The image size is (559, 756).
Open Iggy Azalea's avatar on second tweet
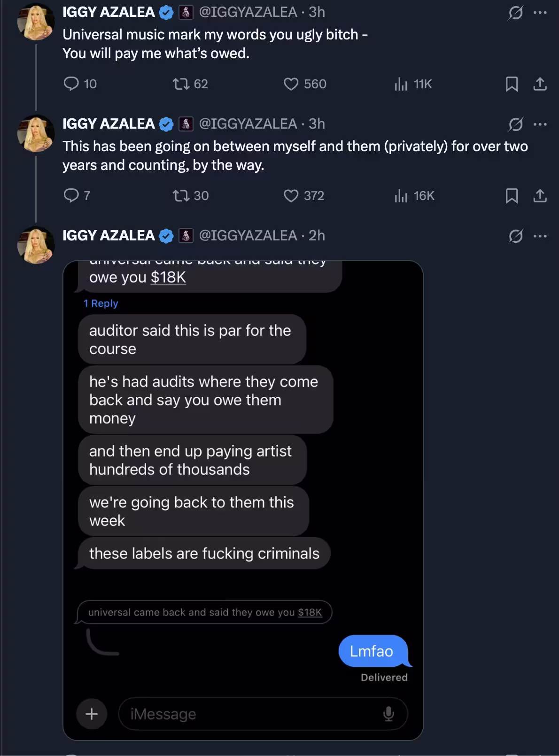[36, 133]
